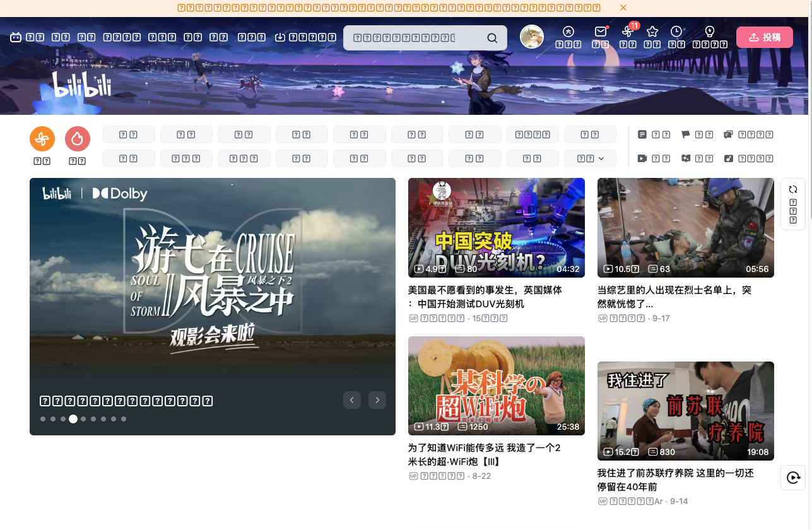This screenshot has height=530, width=812.
Task: Open uploader link dated 9-17
Action: click(634, 318)
